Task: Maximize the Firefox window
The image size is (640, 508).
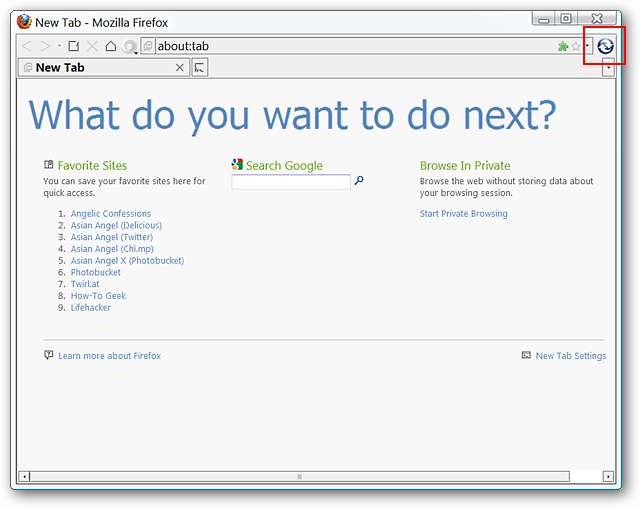Action: pos(566,19)
